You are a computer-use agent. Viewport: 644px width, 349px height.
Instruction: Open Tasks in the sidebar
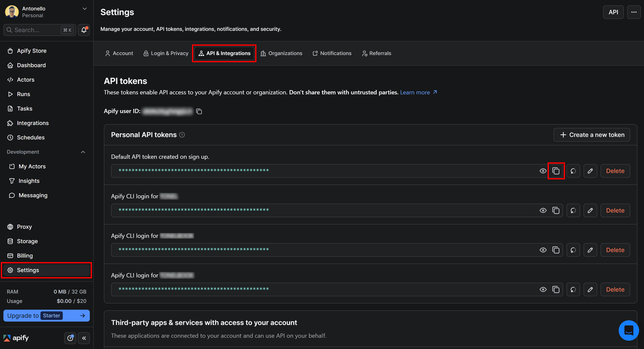coord(46,109)
